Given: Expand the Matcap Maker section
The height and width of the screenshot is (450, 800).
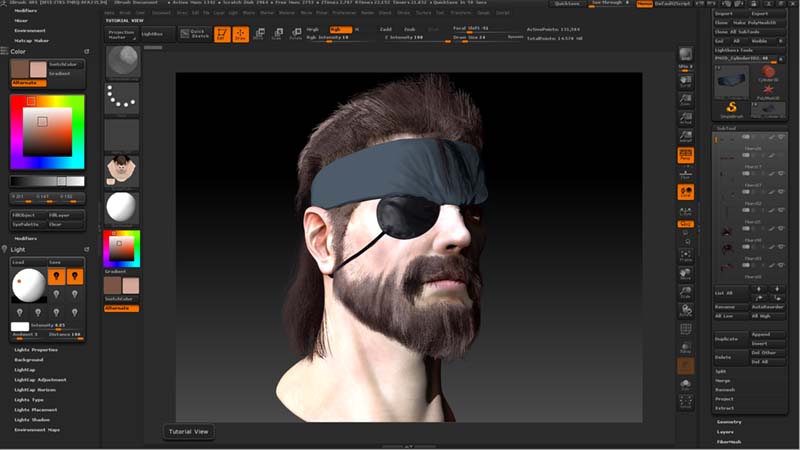Looking at the screenshot, I should (32, 40).
